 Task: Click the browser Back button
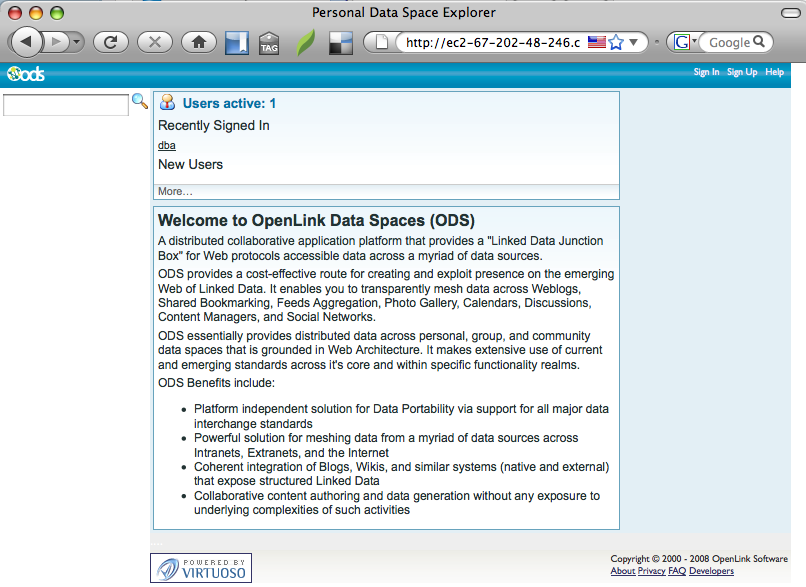[26, 42]
